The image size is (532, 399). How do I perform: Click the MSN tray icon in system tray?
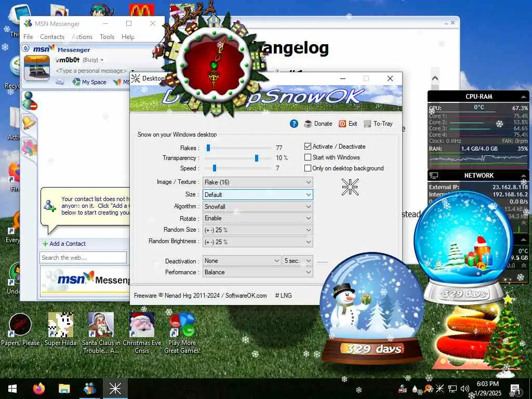403,389
